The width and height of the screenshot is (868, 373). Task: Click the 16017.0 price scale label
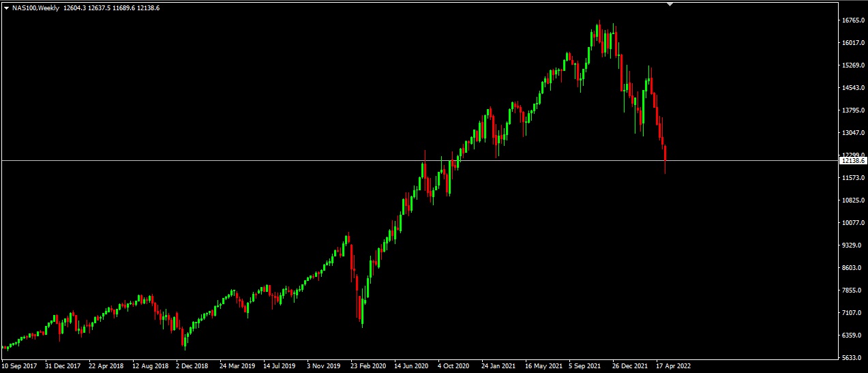click(x=853, y=43)
